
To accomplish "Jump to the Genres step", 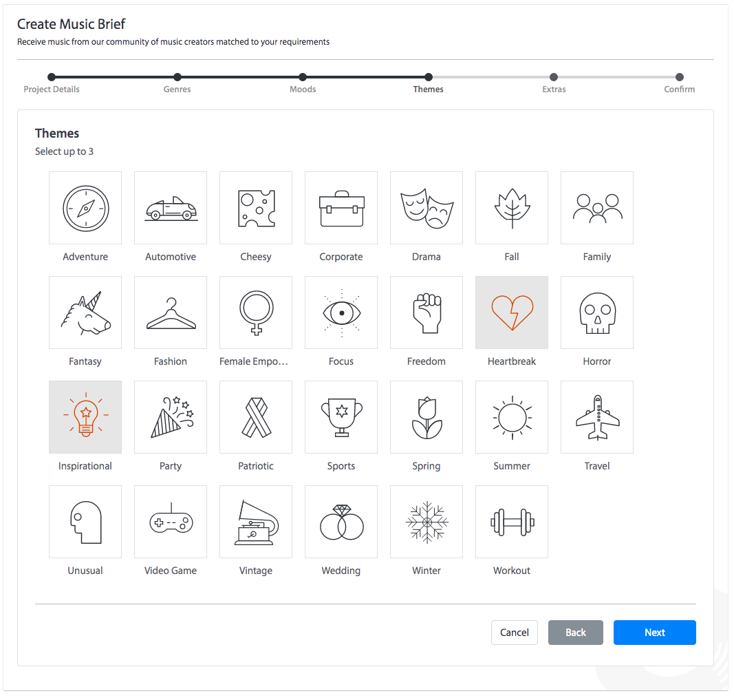I will 177,89.
